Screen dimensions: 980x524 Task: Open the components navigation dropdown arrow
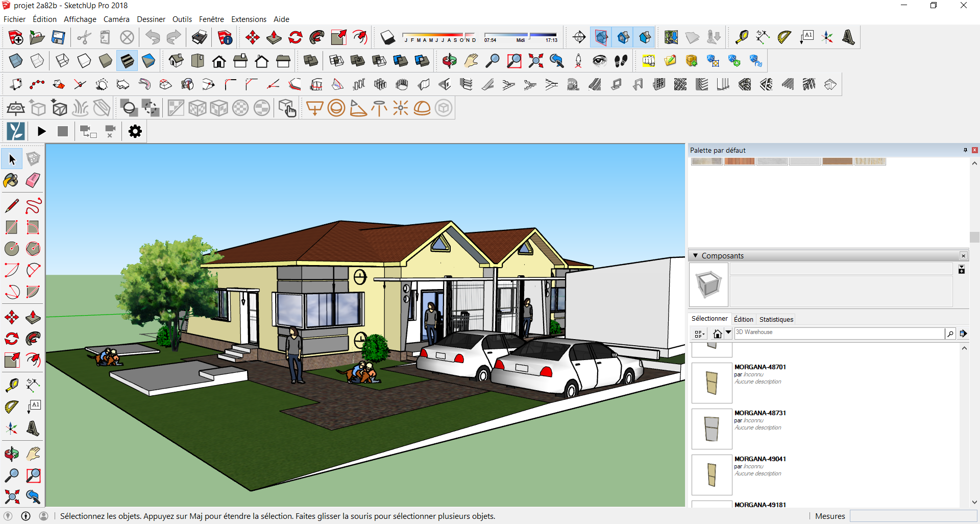pos(729,332)
